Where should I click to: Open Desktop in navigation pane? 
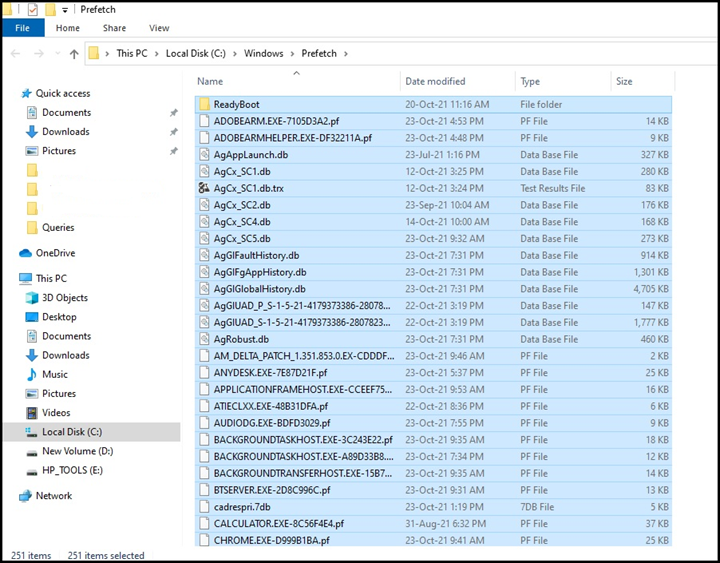(59, 317)
